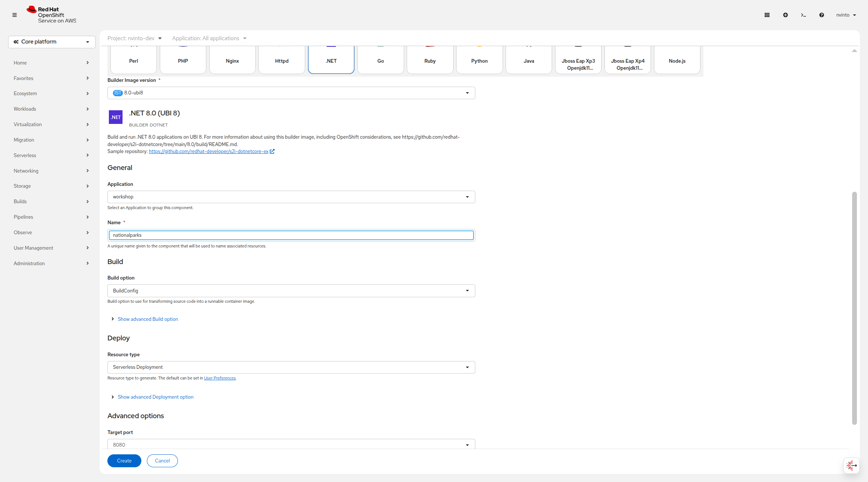Expand the Observe navigation section
This screenshot has width=868, height=482.
tap(52, 233)
